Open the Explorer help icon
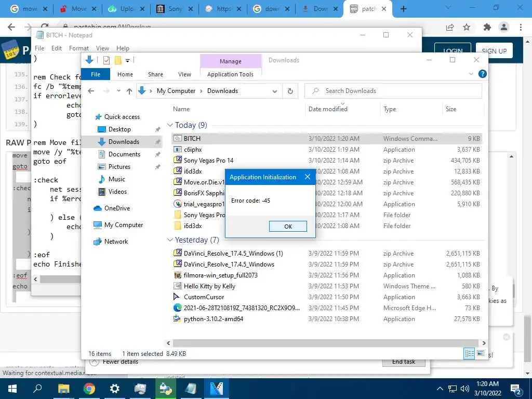This screenshot has width=532, height=399. point(482,74)
